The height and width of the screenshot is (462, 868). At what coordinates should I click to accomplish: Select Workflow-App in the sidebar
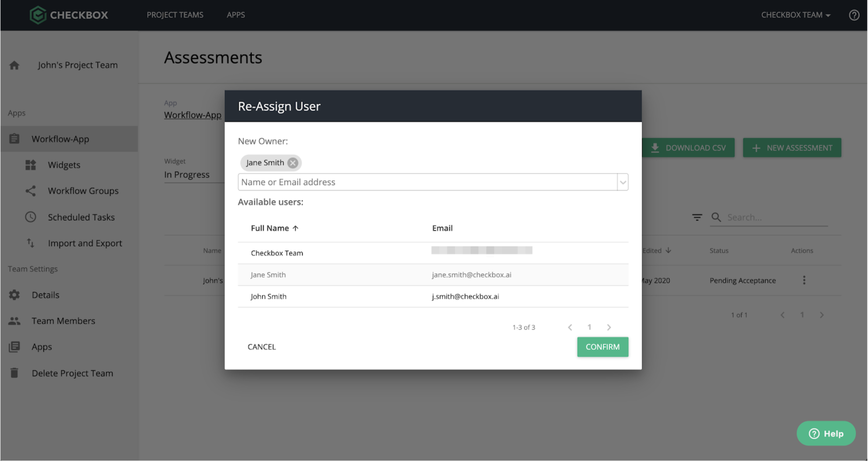click(69, 139)
